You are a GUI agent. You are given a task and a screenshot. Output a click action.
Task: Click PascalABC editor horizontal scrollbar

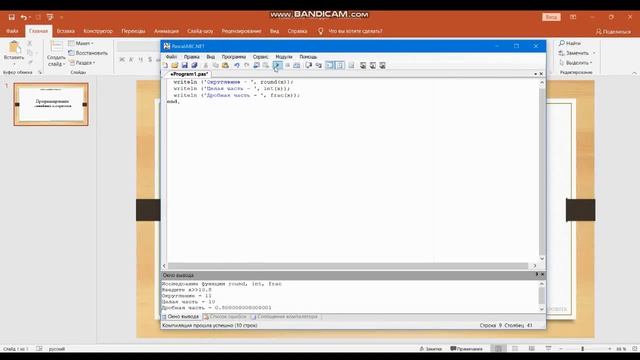(x=349, y=266)
